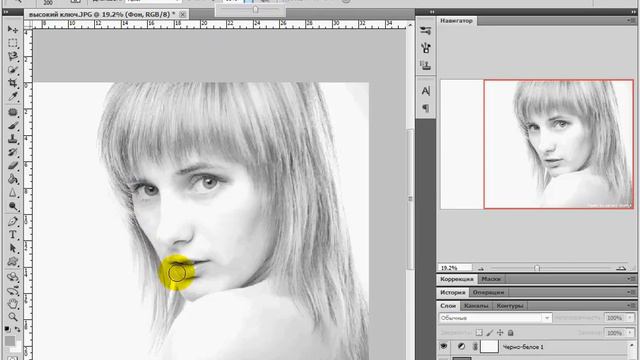
Task: Switch to the История tab
Action: coord(452,293)
